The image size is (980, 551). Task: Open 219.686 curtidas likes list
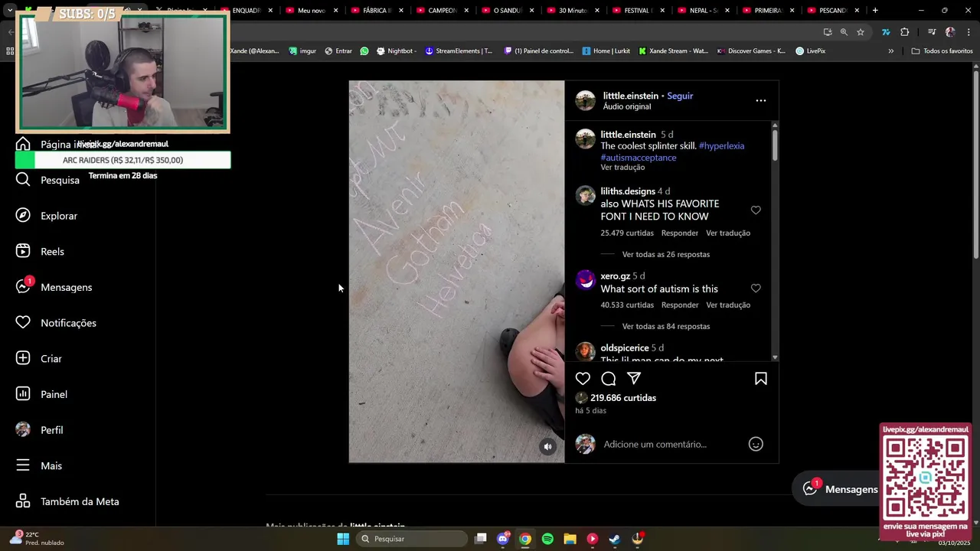[x=623, y=398]
